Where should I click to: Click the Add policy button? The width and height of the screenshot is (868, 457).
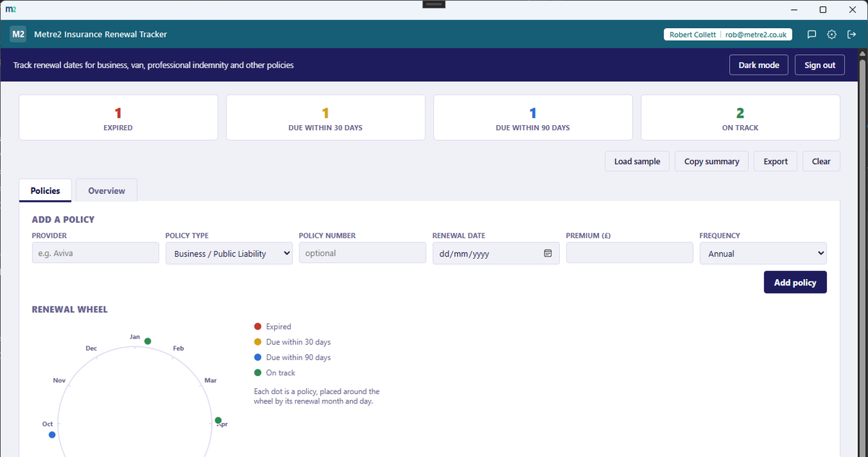pyautogui.click(x=795, y=282)
